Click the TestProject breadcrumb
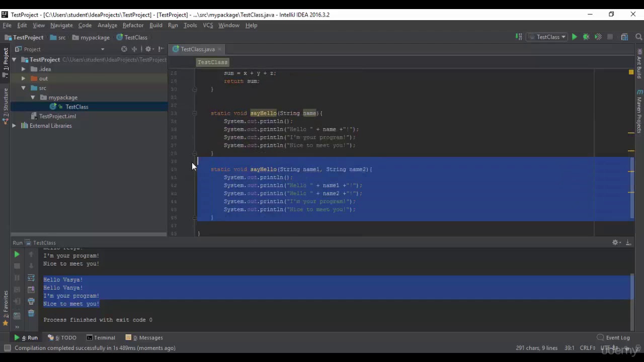The width and height of the screenshot is (644, 362). (x=24, y=38)
